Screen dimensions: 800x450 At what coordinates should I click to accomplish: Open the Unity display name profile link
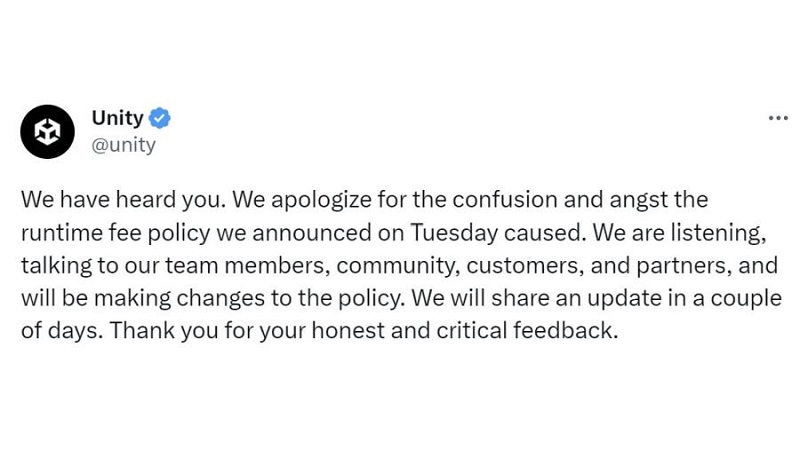coord(117,118)
